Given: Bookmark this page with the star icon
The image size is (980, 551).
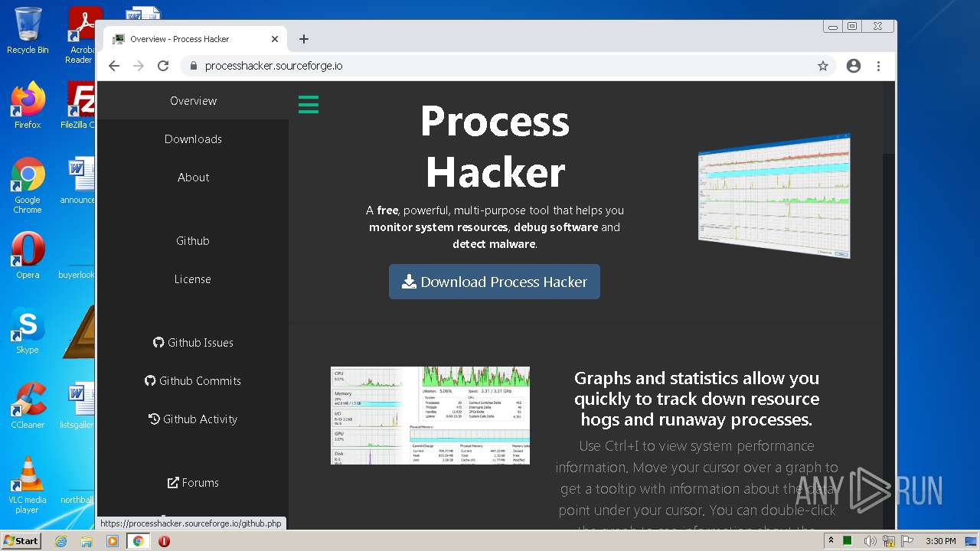Looking at the screenshot, I should pyautogui.click(x=823, y=66).
